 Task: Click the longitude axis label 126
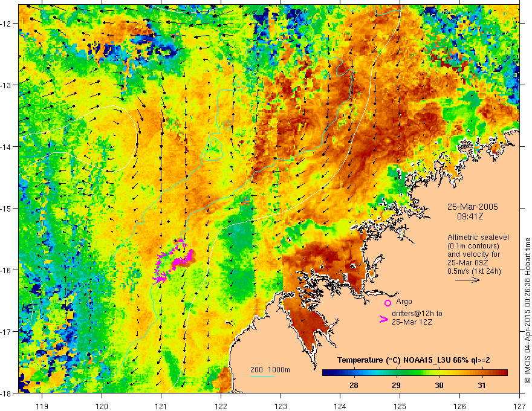click(459, 406)
